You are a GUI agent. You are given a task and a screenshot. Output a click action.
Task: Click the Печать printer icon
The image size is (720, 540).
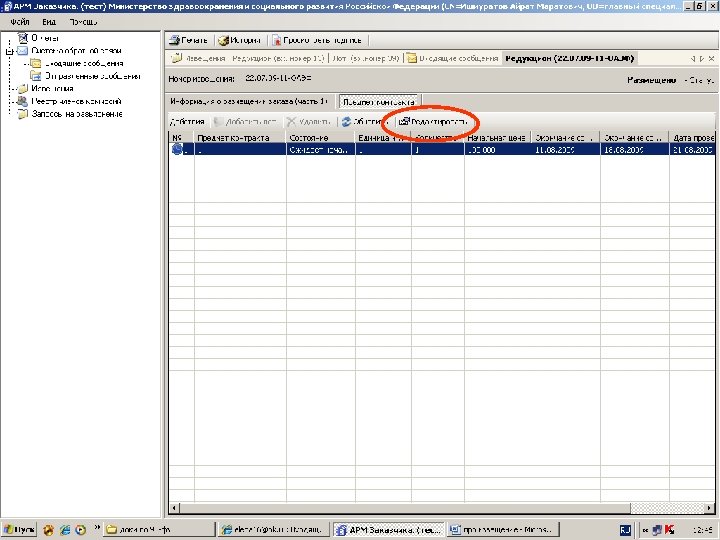tap(174, 40)
